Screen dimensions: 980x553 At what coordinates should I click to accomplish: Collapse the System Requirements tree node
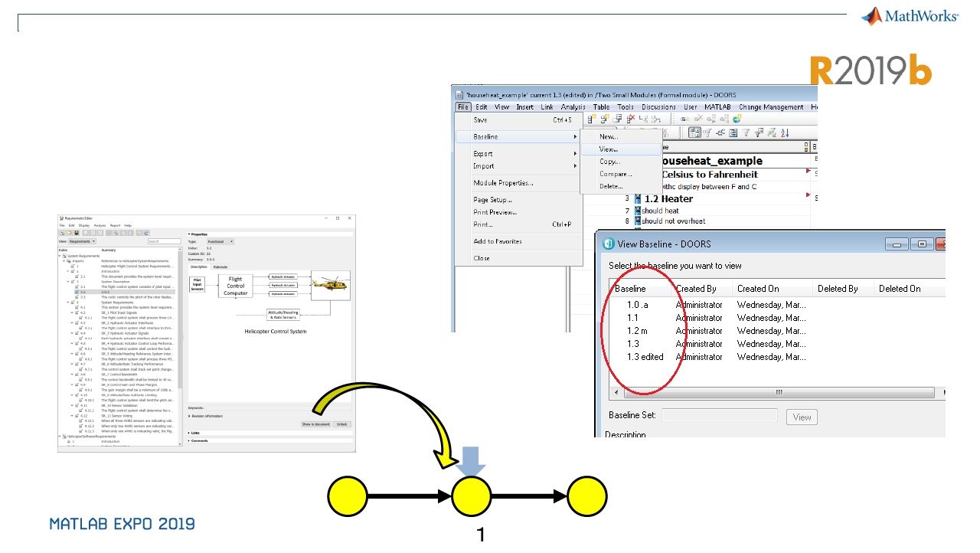(60, 256)
